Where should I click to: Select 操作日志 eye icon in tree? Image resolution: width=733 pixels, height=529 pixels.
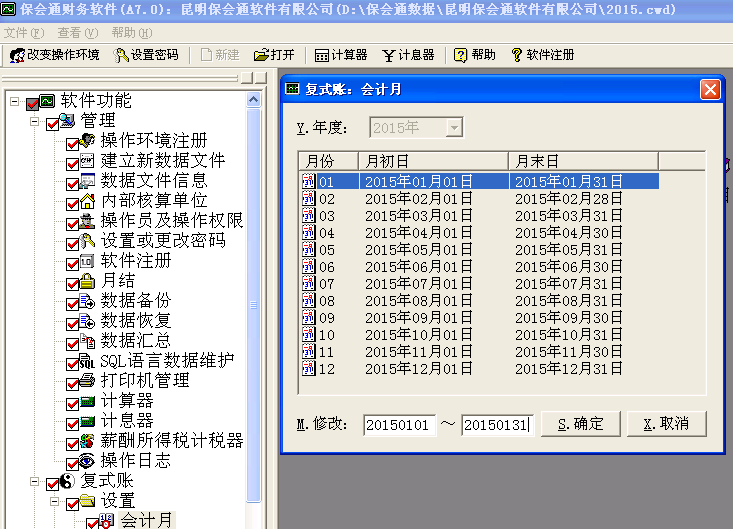pyautogui.click(x=87, y=461)
